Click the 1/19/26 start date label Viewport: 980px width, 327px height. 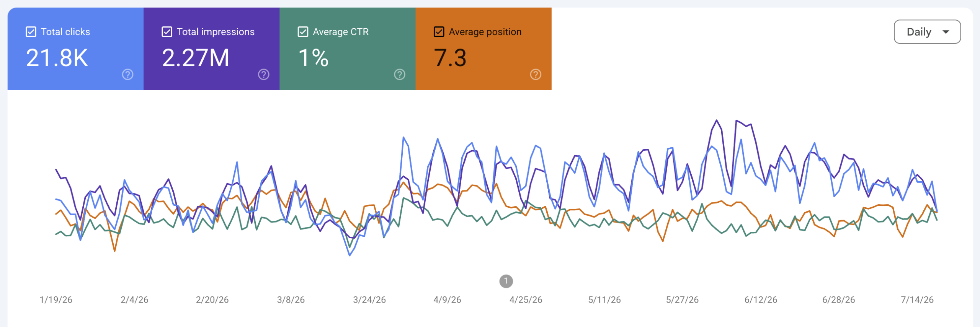[56, 300]
